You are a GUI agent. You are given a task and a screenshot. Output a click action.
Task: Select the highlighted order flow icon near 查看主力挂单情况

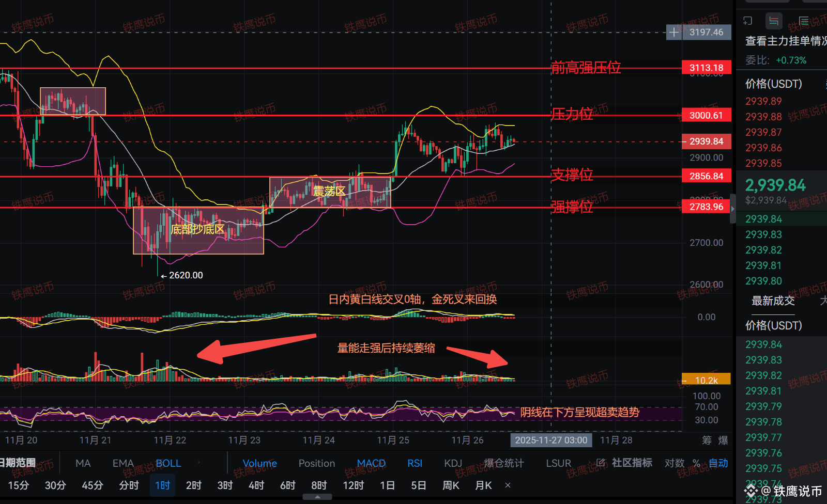click(x=774, y=21)
